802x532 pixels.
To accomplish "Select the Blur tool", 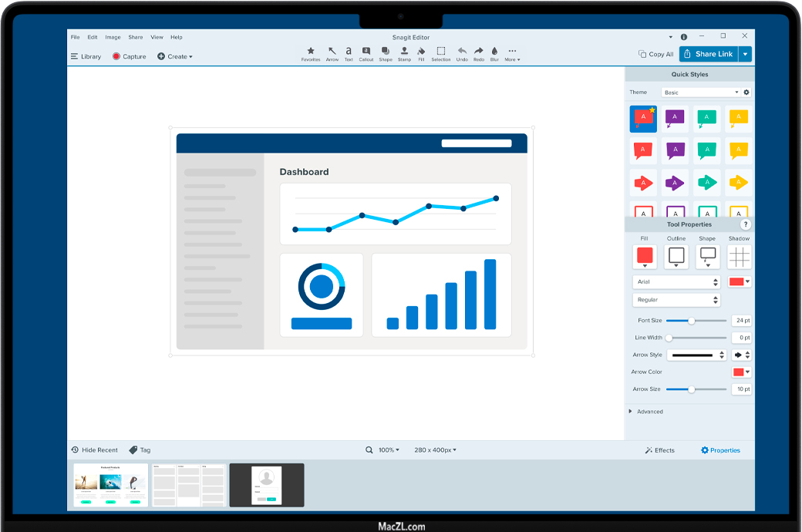I will (494, 54).
